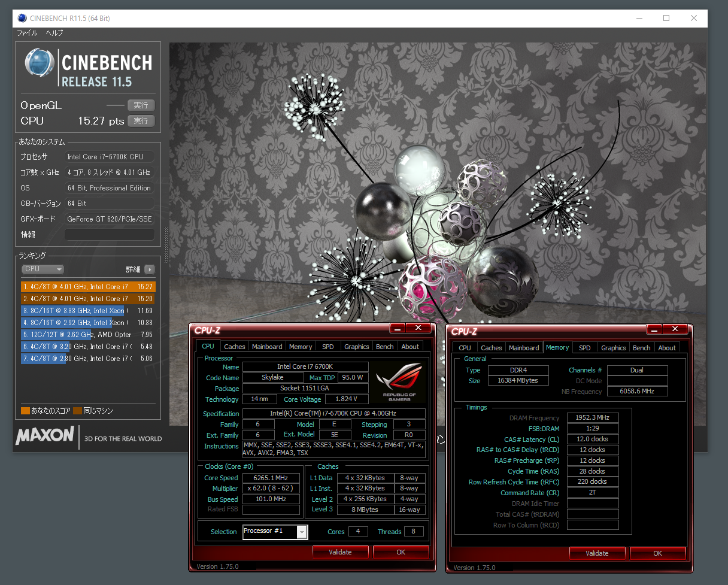The height and width of the screenshot is (585, 728).
Task: Open the ファイル menu in Cinebench
Action: point(27,33)
